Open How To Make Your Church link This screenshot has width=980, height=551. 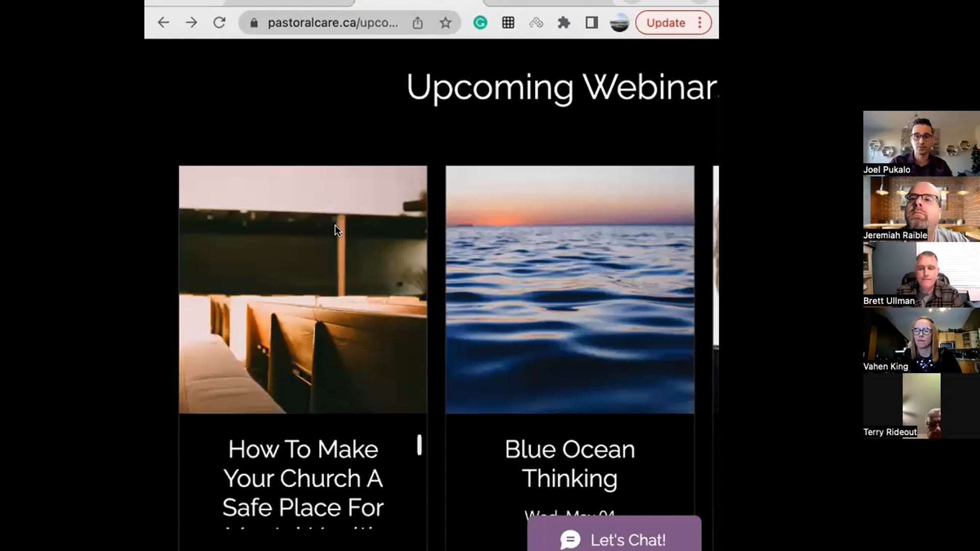click(303, 478)
